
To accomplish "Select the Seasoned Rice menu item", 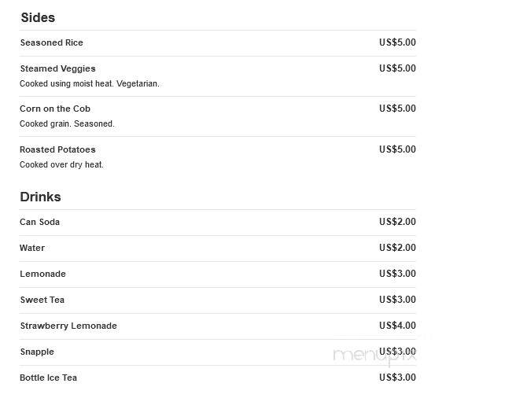I will [x=52, y=42].
